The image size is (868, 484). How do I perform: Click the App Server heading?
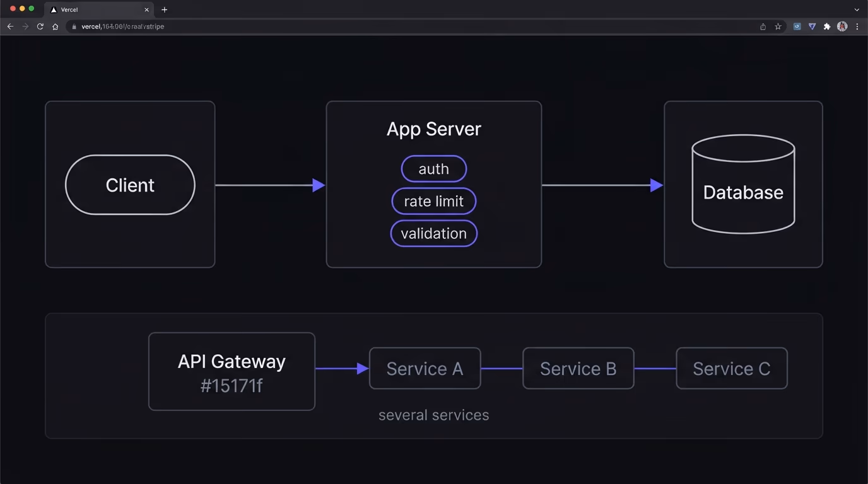click(433, 129)
